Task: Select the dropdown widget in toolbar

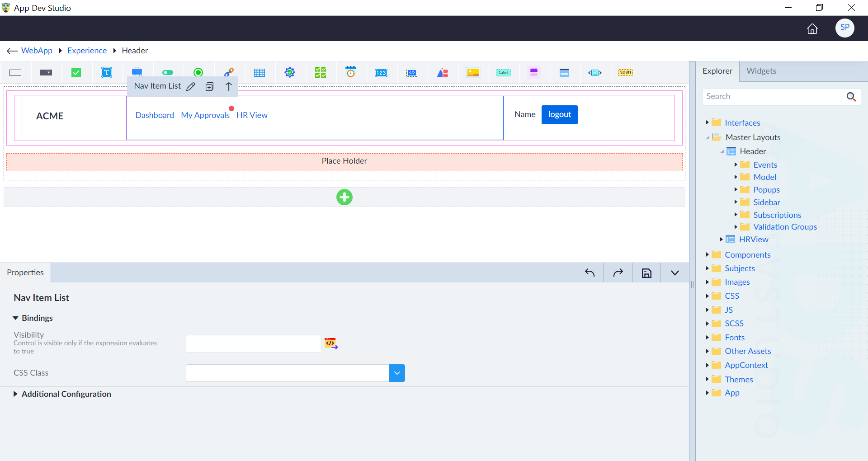Action: click(x=46, y=72)
